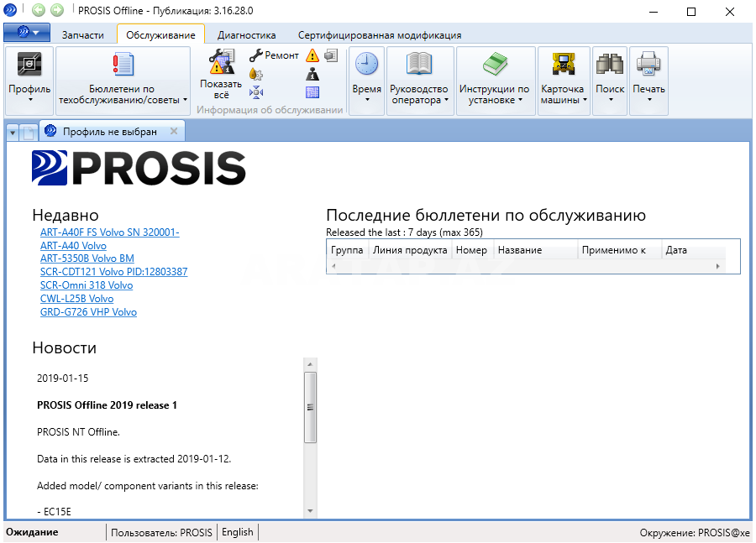
Task: Open SCR-CDT121 Volvo PID:12803387 link
Action: [113, 272]
